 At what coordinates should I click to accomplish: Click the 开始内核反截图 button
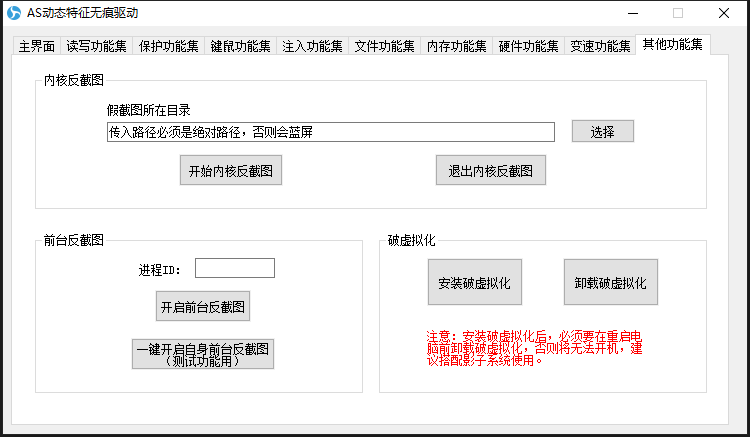coord(231,171)
